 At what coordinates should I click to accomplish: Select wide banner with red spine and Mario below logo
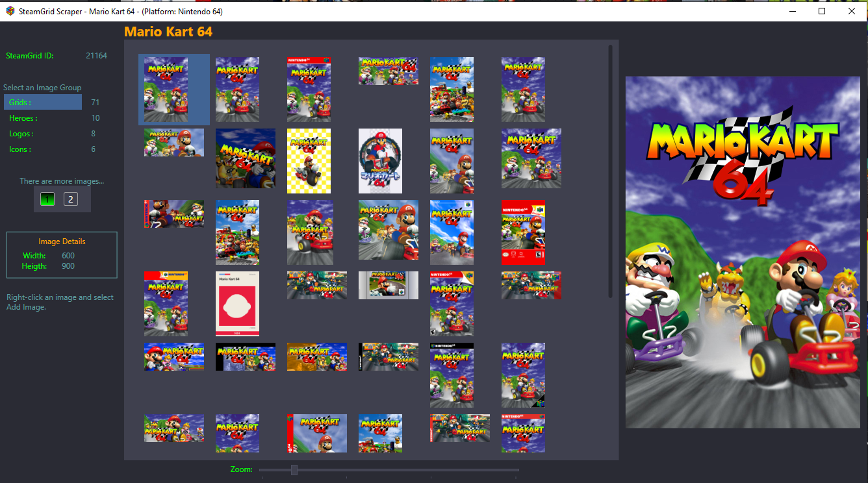pyautogui.click(x=317, y=434)
